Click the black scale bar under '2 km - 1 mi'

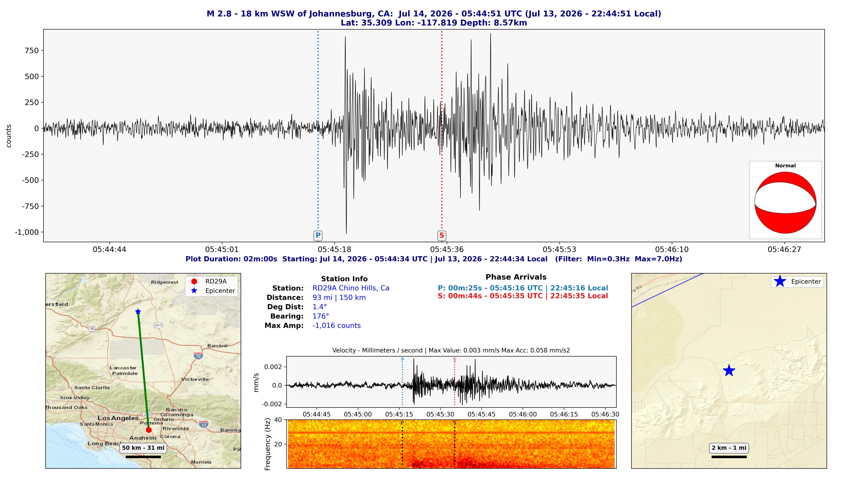(x=729, y=457)
